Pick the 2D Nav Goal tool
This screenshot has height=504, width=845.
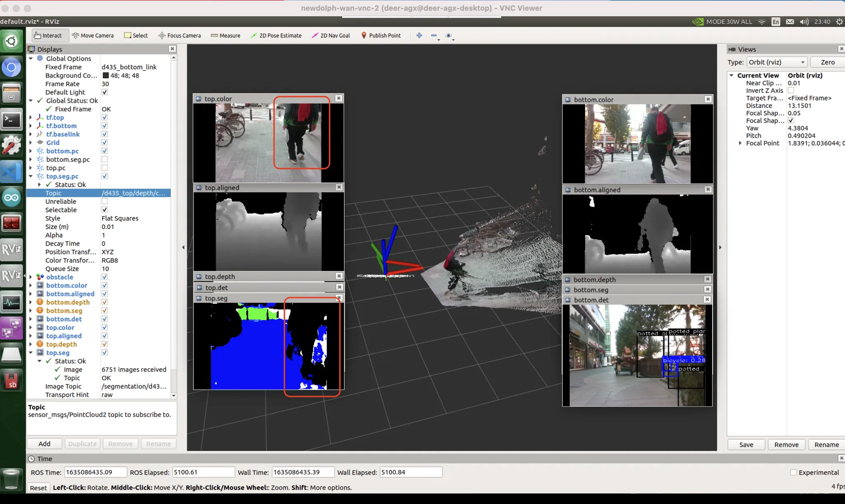coord(330,35)
